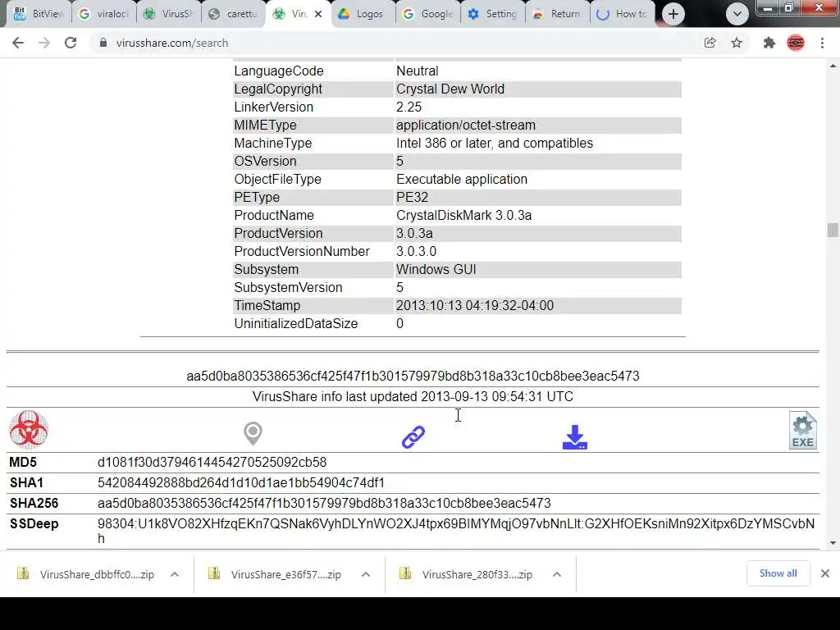The width and height of the screenshot is (840, 630).
Task: Click the blue download sample icon
Action: coord(575,437)
